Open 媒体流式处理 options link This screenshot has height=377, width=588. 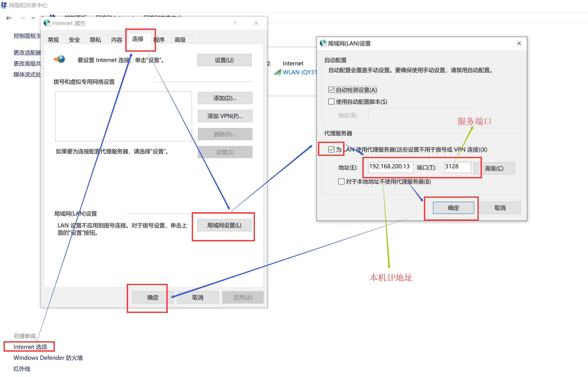coord(27,75)
